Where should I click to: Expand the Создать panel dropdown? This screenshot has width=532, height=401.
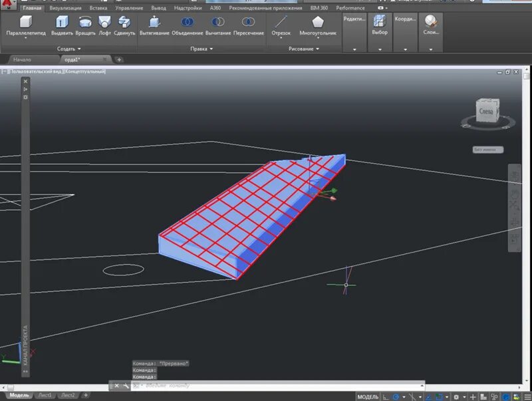pos(69,49)
